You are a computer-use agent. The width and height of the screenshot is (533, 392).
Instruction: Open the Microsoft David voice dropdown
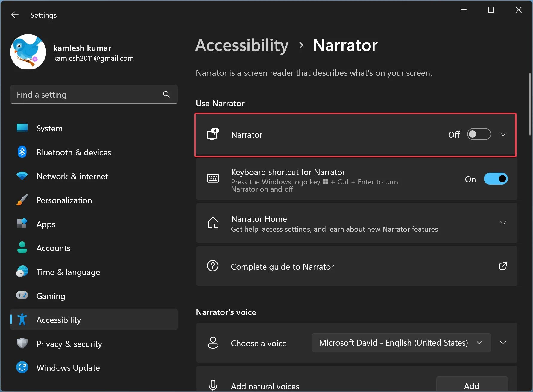point(401,343)
